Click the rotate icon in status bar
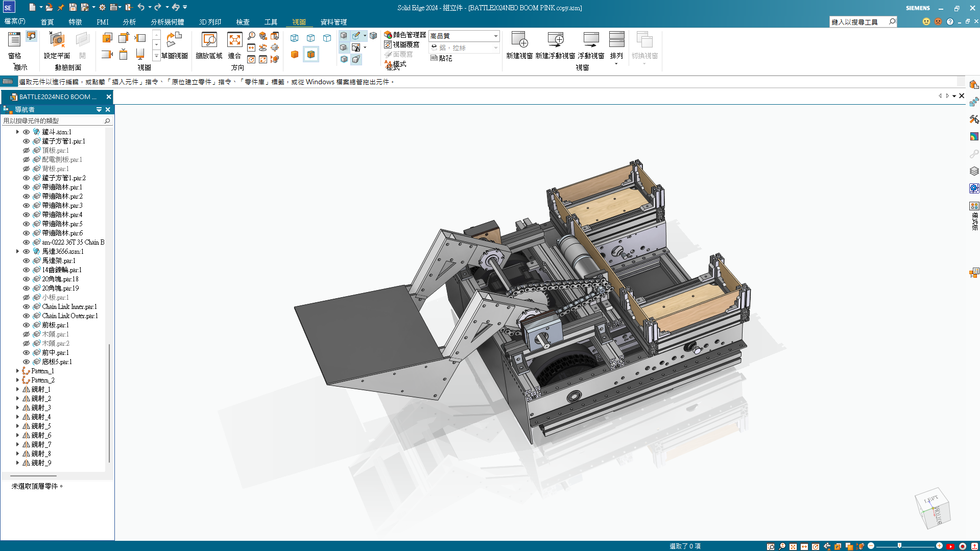Viewport: 980px width, 551px height. coord(816,546)
